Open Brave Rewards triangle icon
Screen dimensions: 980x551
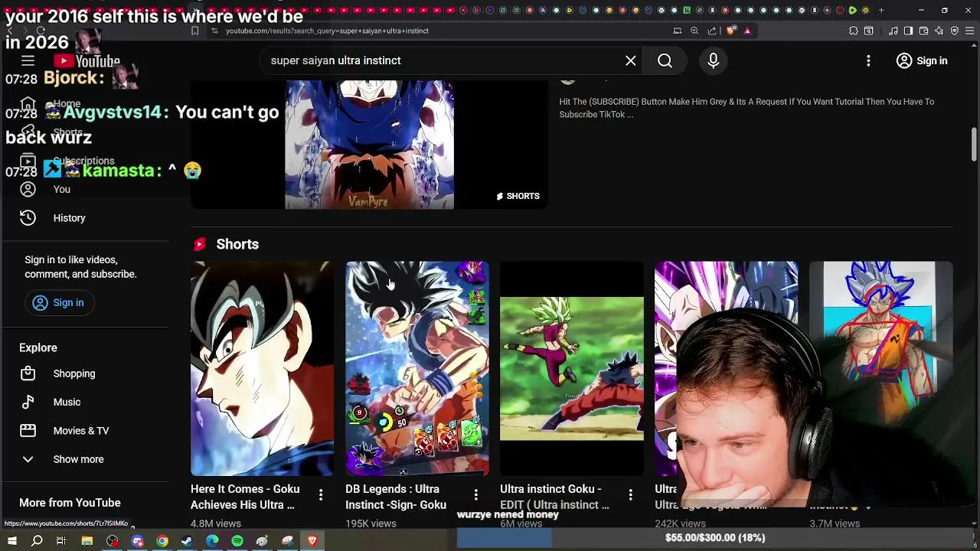pos(747,31)
